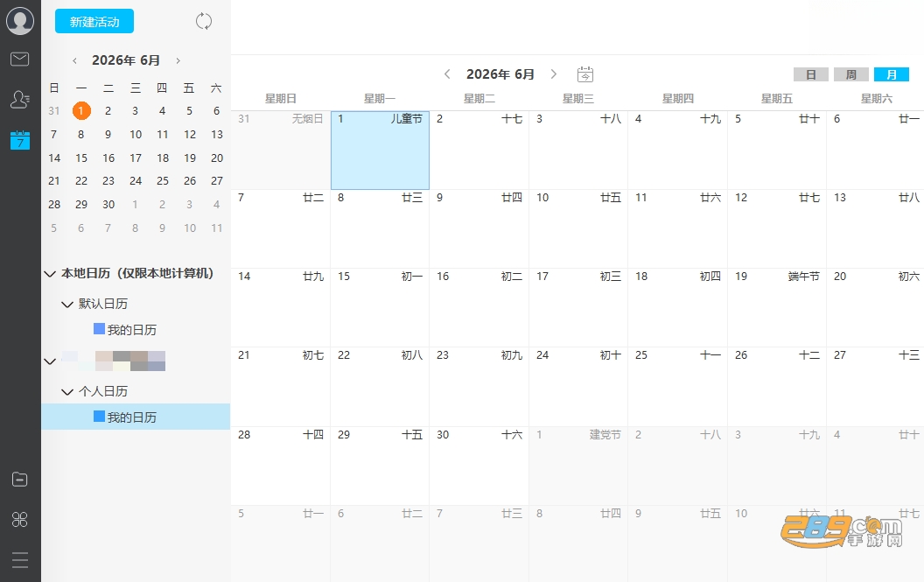Toggle blue swatch of selected 我的日历
The image size is (924, 582).
pyautogui.click(x=99, y=417)
